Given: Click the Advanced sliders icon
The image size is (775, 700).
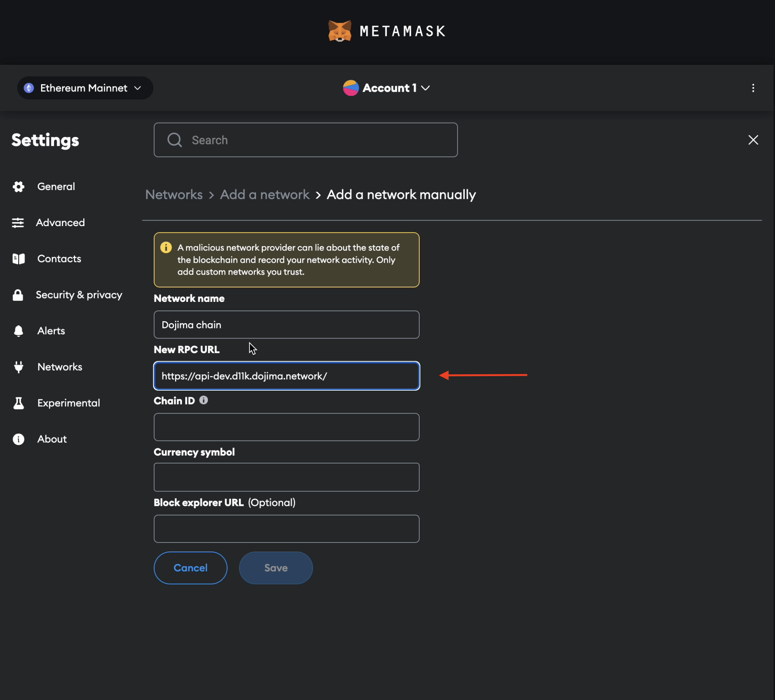Looking at the screenshot, I should (18, 222).
